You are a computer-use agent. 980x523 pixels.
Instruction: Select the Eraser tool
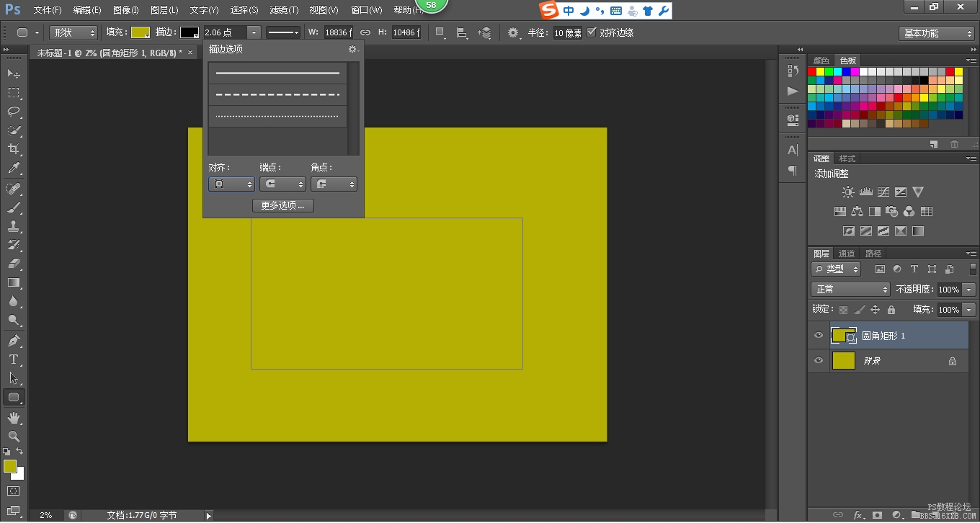14,264
